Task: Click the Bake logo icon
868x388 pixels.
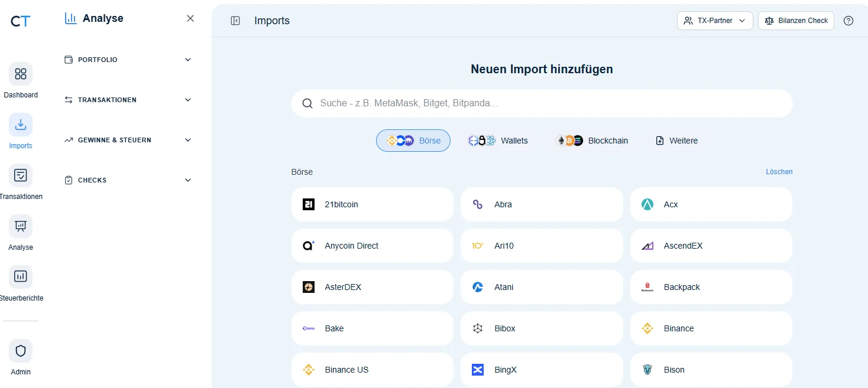Action: [x=309, y=328]
